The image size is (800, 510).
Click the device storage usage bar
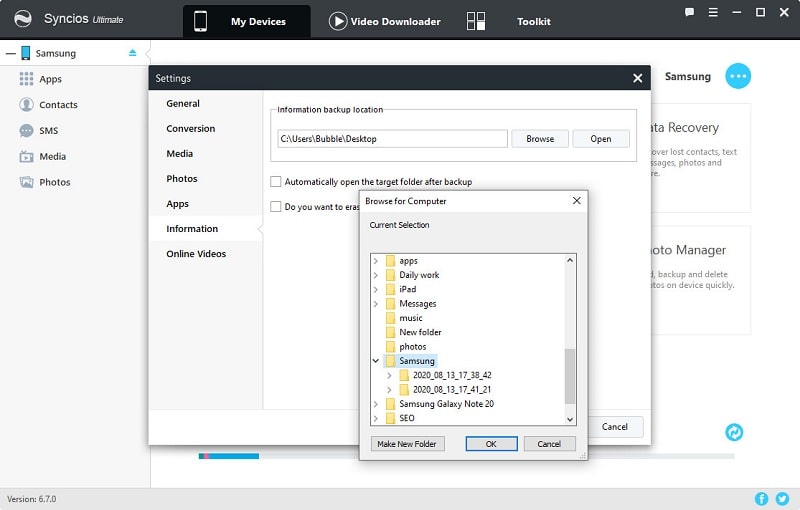(x=466, y=456)
